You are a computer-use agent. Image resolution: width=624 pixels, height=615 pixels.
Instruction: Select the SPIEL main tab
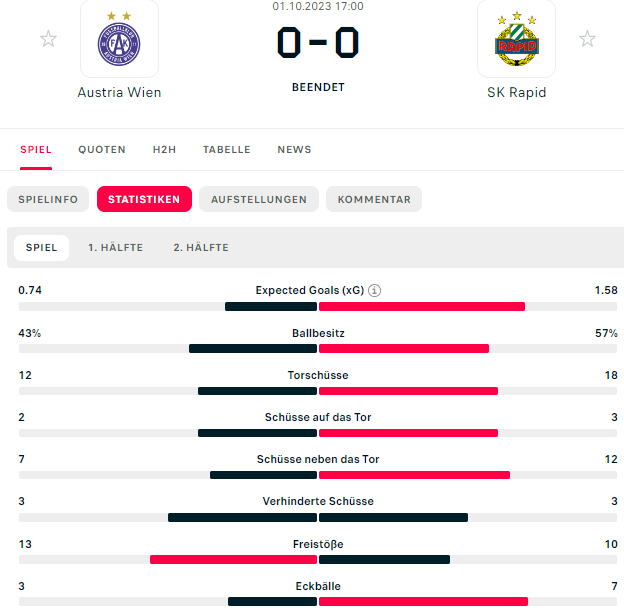click(36, 150)
